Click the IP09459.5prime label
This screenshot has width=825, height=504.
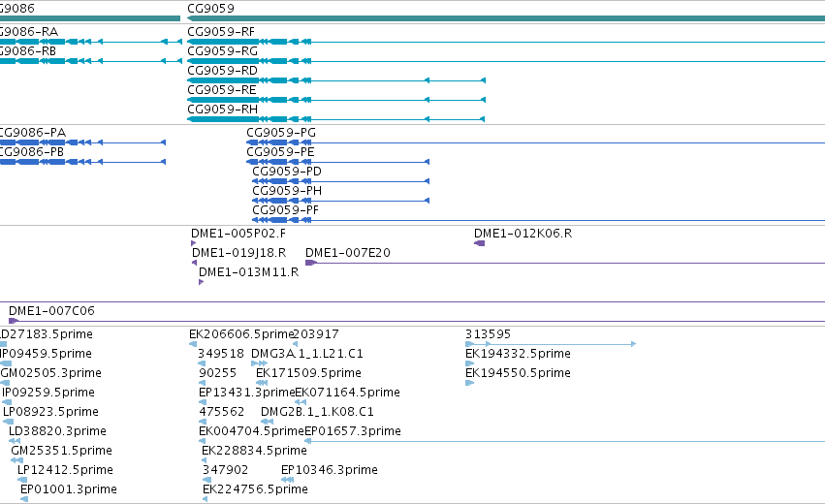46,354
